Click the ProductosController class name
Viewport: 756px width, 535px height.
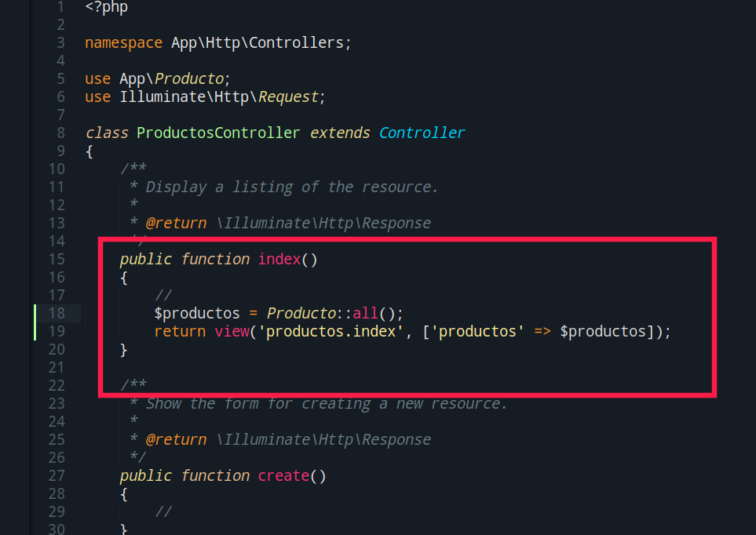[x=218, y=133]
